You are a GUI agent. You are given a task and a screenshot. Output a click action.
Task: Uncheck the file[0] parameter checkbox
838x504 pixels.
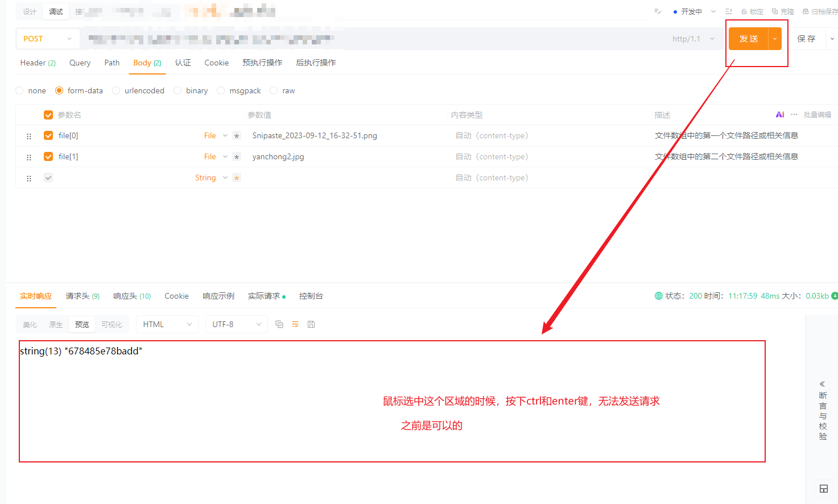coord(48,135)
